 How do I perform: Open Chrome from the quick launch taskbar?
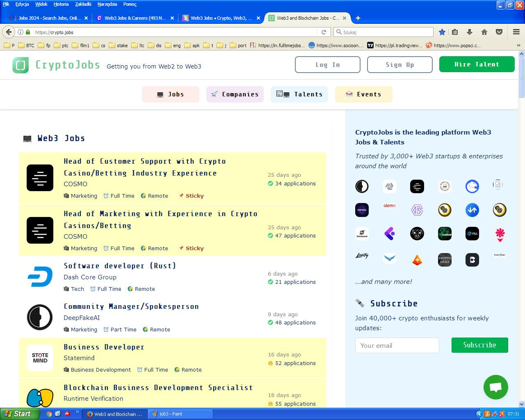(49, 414)
